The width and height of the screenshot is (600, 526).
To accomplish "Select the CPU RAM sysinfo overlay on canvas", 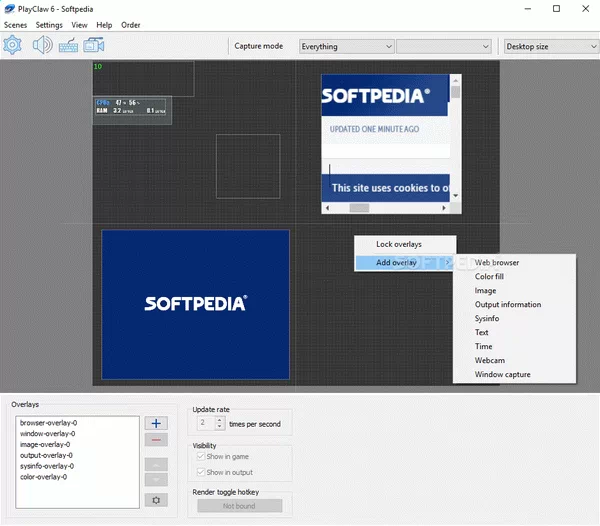I will click(132, 110).
